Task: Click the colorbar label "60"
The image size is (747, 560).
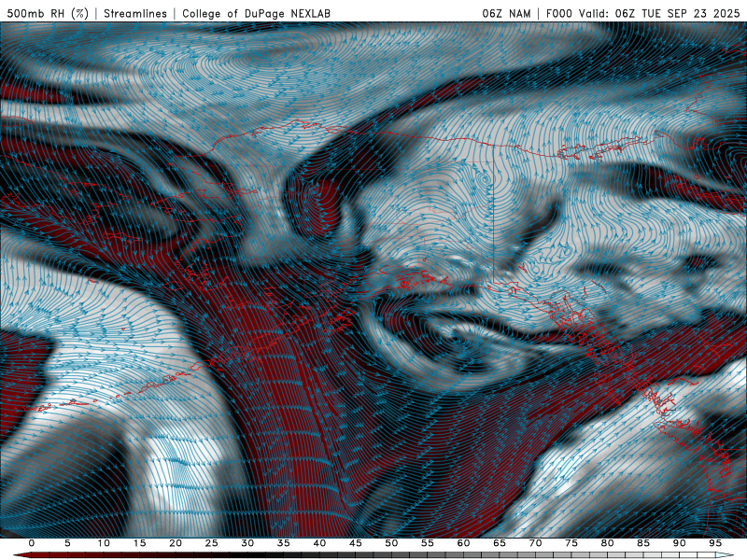Action: point(463,543)
